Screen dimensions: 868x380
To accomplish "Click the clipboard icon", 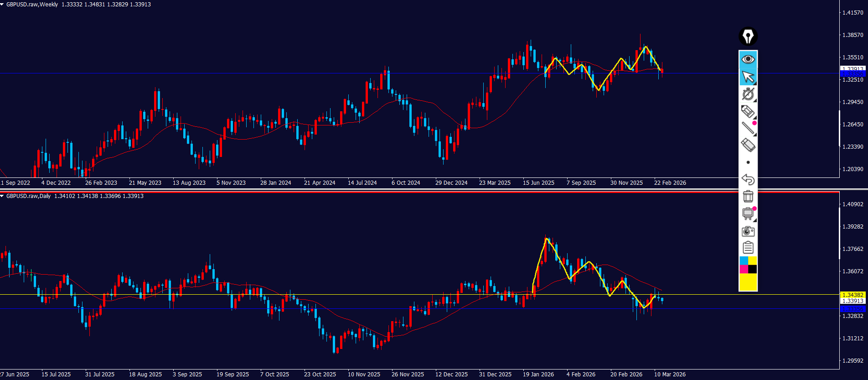I will pyautogui.click(x=748, y=248).
